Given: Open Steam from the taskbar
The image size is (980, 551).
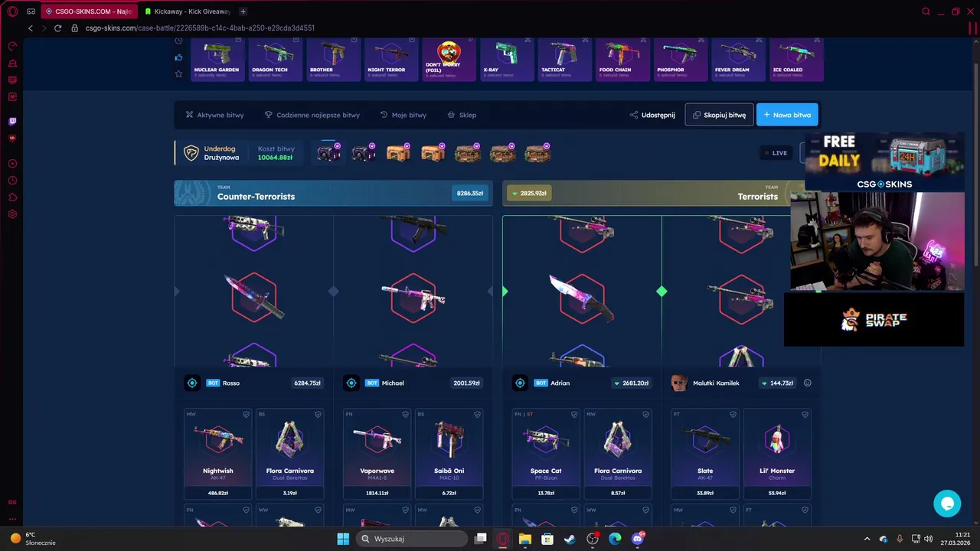Looking at the screenshot, I should [570, 539].
